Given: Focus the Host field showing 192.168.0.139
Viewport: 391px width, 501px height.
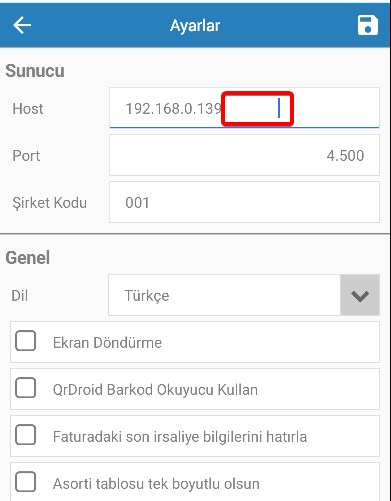Looking at the screenshot, I should point(244,108).
